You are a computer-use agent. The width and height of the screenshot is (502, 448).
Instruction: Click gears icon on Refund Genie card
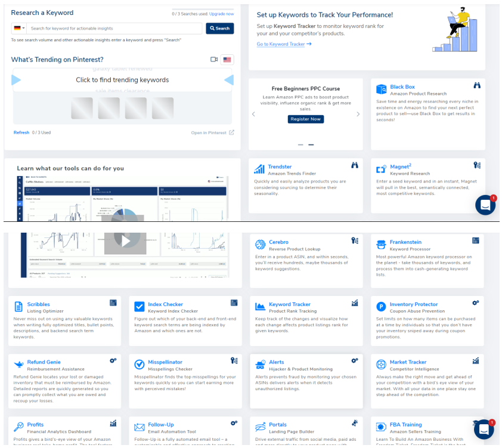(113, 360)
